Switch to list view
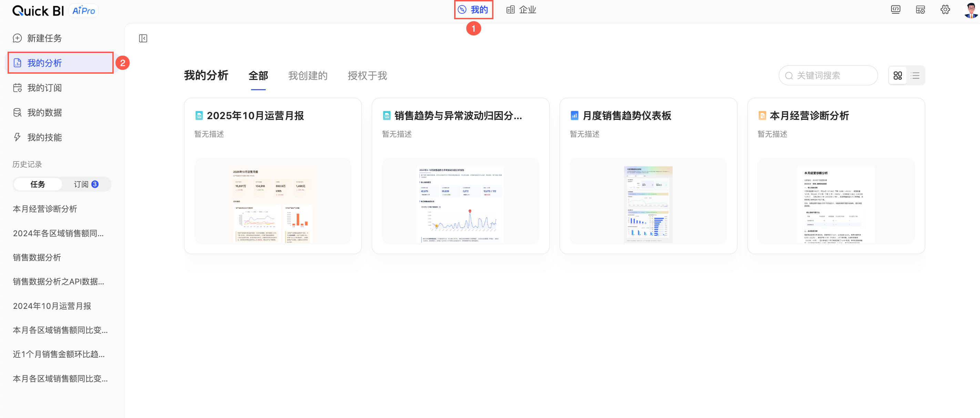This screenshot has width=980, height=418. [x=915, y=76]
